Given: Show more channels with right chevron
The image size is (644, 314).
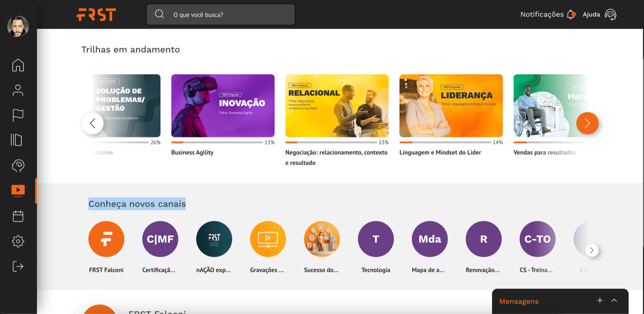Looking at the screenshot, I should tap(592, 250).
